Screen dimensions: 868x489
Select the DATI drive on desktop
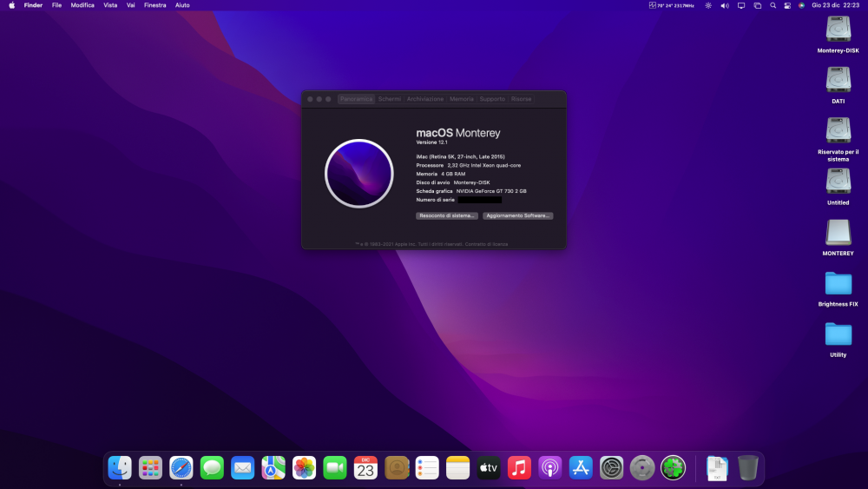pos(838,80)
